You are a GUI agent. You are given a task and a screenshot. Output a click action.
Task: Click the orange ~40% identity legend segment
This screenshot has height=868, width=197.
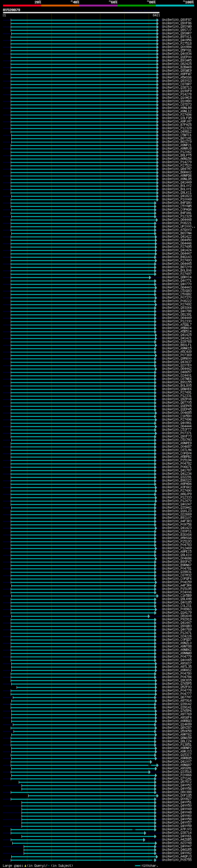click(x=60, y=6)
